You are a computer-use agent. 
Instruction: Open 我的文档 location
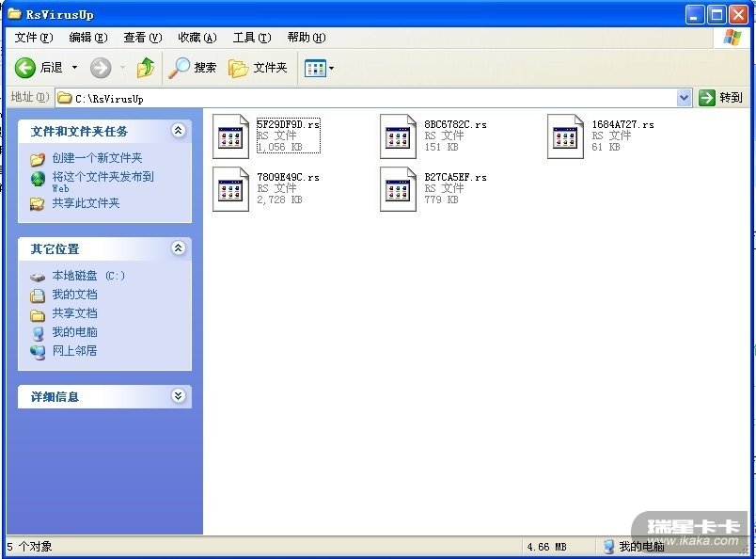tap(74, 295)
